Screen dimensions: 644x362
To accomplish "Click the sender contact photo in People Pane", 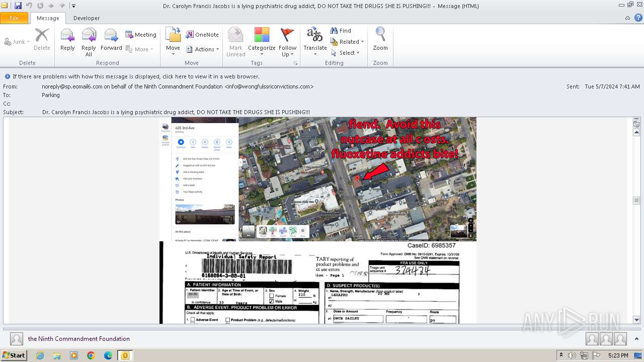I will pyautogui.click(x=17, y=339).
